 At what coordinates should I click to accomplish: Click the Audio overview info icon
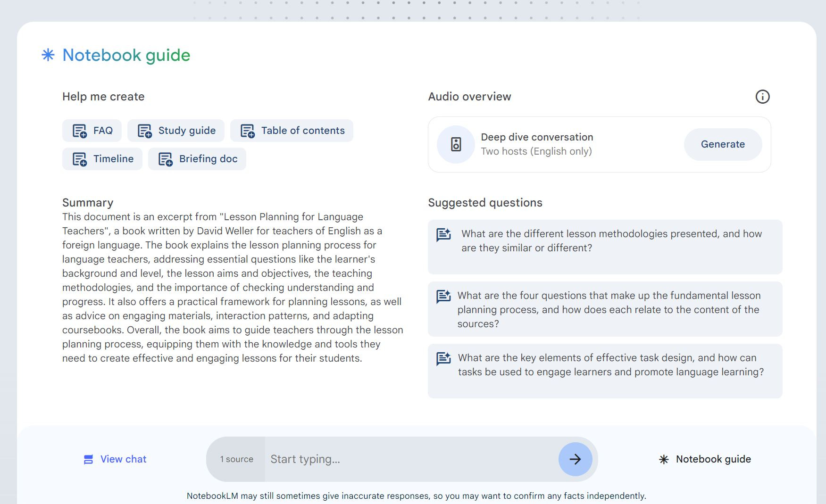click(x=763, y=97)
